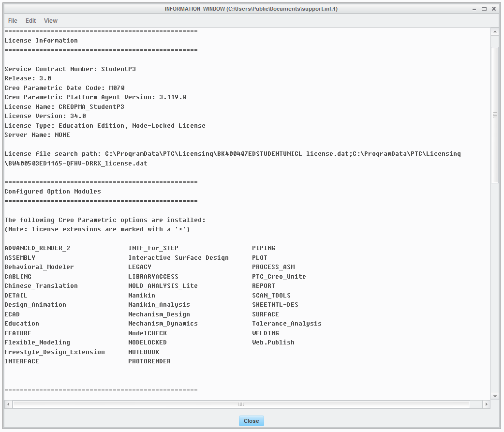Click LEGACY option
This screenshot has height=432, width=504.
(x=140, y=267)
